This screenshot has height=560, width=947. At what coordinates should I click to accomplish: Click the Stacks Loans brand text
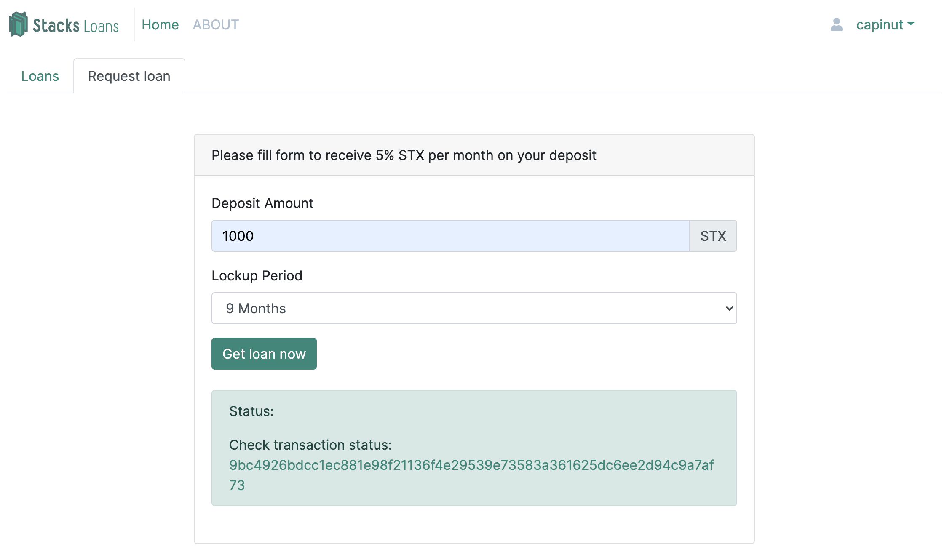pyautogui.click(x=76, y=26)
